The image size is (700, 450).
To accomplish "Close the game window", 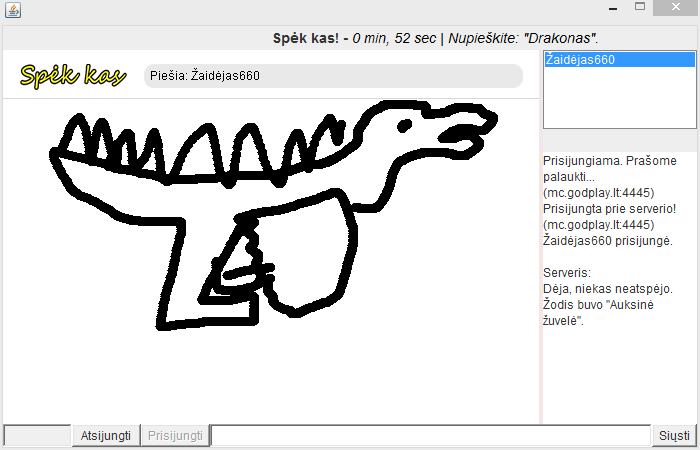I will pyautogui.click(x=676, y=7).
